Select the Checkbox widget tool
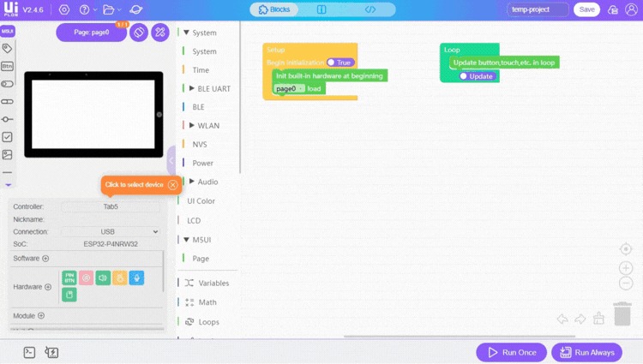 pyautogui.click(x=7, y=137)
